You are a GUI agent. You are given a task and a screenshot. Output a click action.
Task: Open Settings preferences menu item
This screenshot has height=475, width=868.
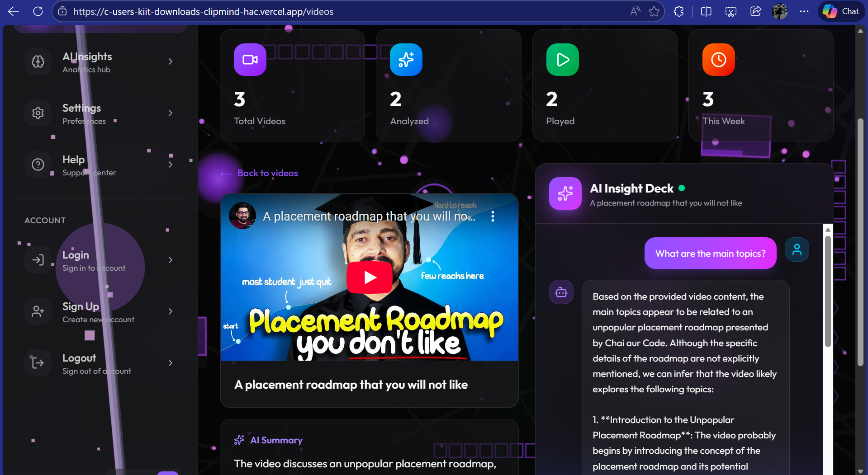[100, 113]
